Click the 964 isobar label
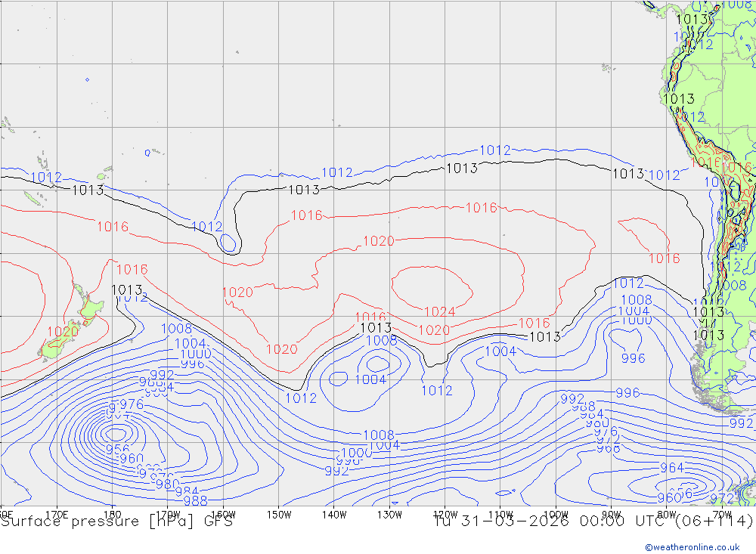Image resolution: width=756 pixels, height=554 pixels. 671,468
